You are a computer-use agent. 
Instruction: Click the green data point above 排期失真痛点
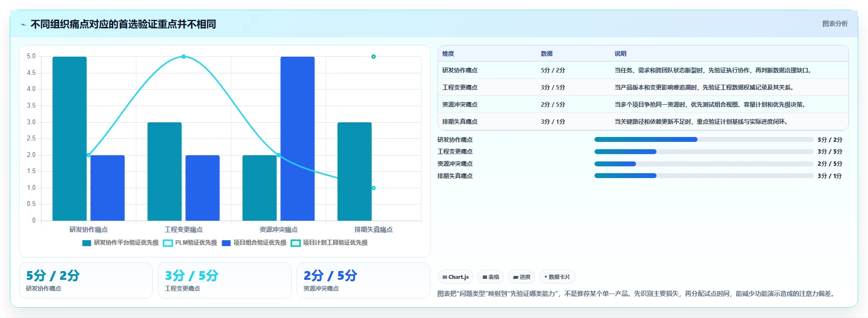[374, 57]
